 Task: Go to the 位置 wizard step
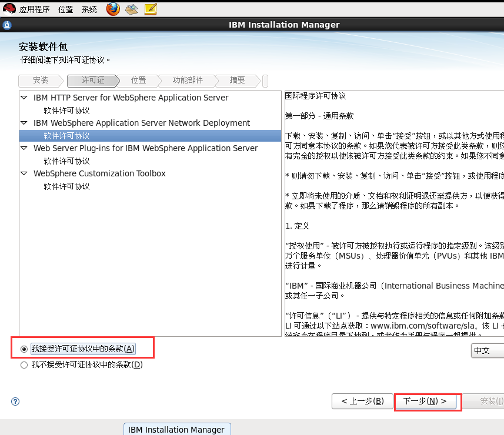[139, 81]
